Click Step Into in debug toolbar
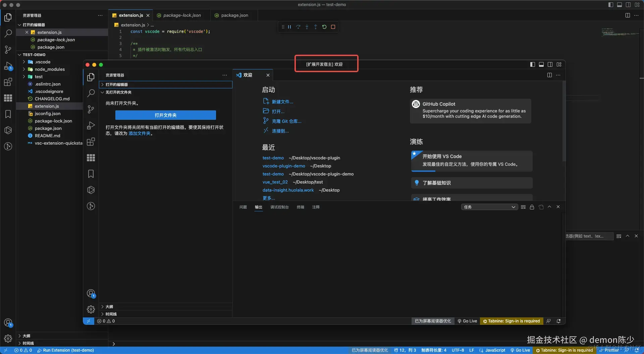 [x=307, y=27]
